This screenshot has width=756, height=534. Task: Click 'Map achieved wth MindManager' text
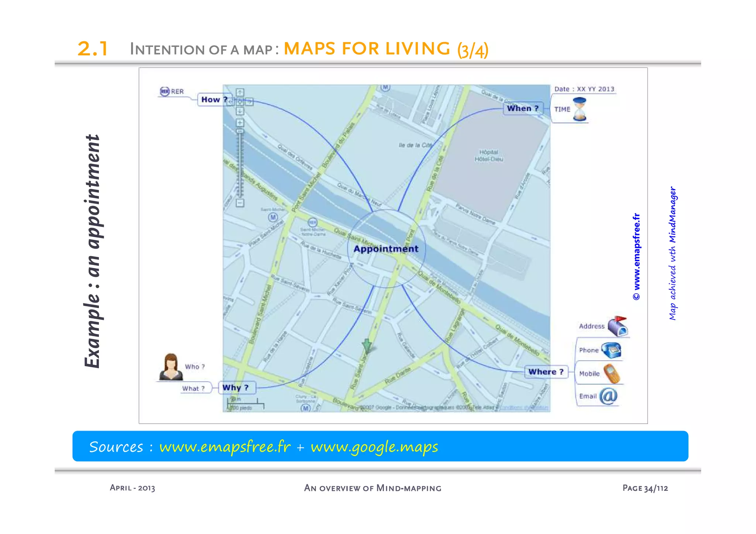click(673, 253)
